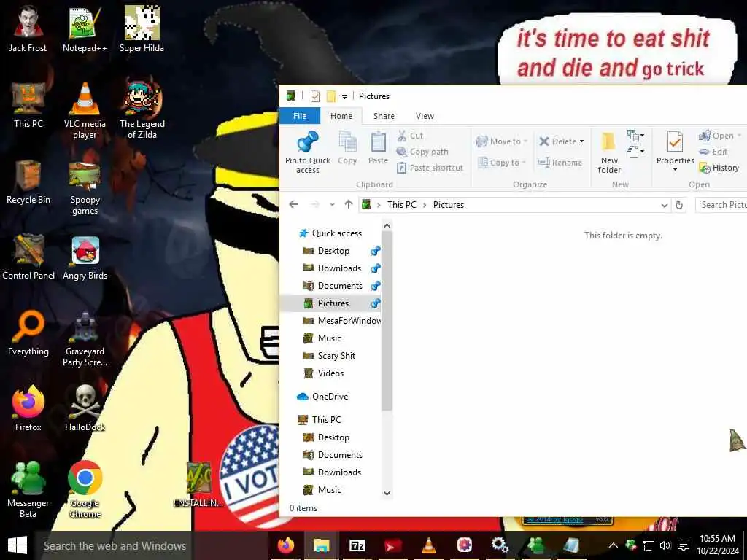The image size is (747, 560).
Task: Open Notepad++ desktop icon
Action: point(85,28)
